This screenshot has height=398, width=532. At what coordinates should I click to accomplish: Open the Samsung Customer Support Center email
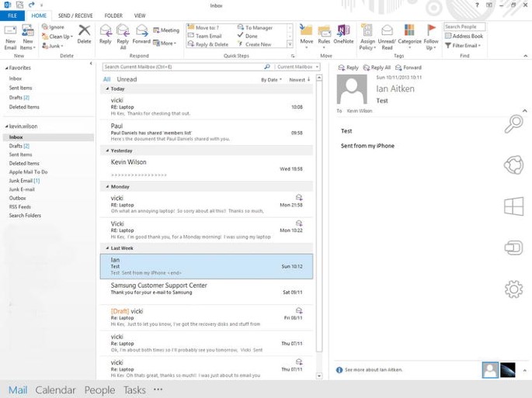(x=207, y=292)
